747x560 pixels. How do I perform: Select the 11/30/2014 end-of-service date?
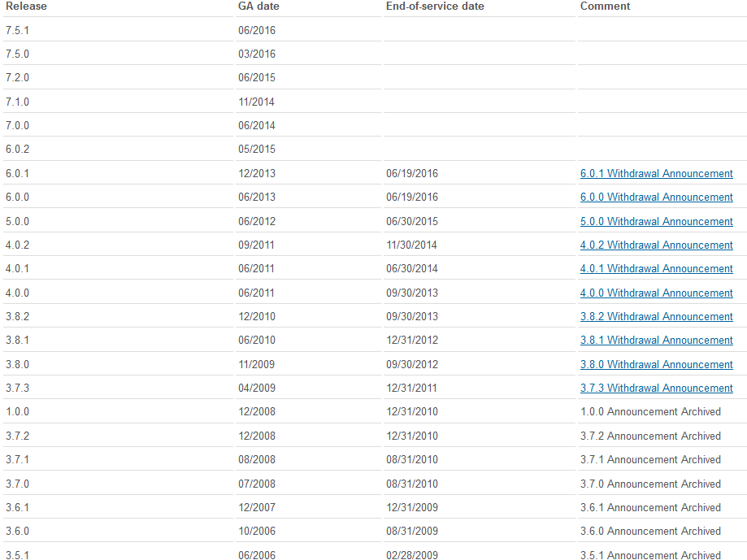411,245
